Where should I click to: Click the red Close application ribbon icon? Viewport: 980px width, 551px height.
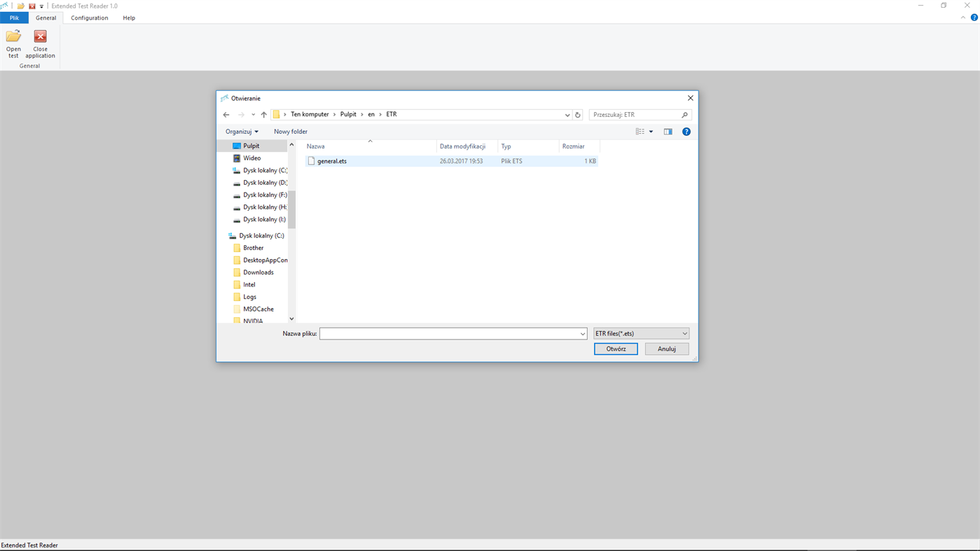(39, 43)
